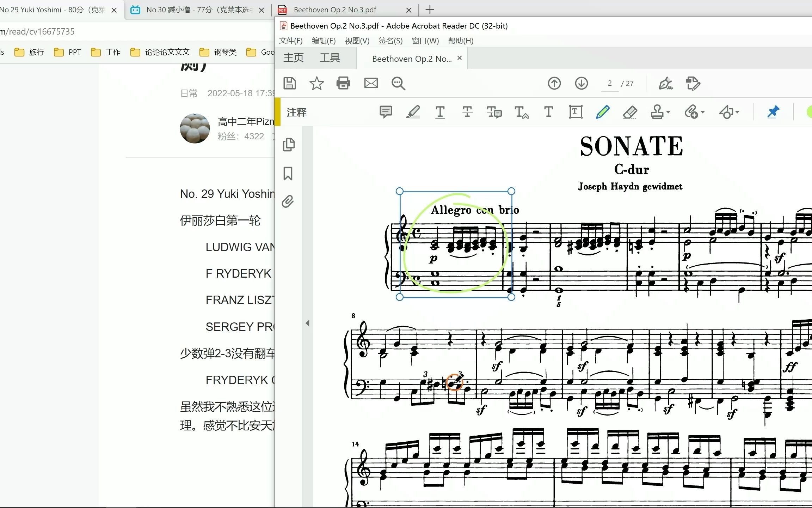The height and width of the screenshot is (508, 812).
Task: Open the attachments paperclip panel
Action: 288,201
